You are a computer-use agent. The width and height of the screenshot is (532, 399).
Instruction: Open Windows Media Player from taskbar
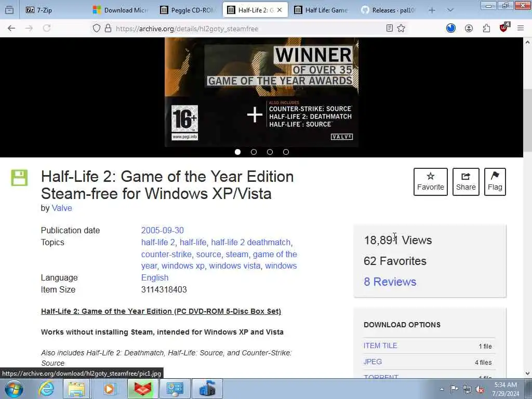109,389
